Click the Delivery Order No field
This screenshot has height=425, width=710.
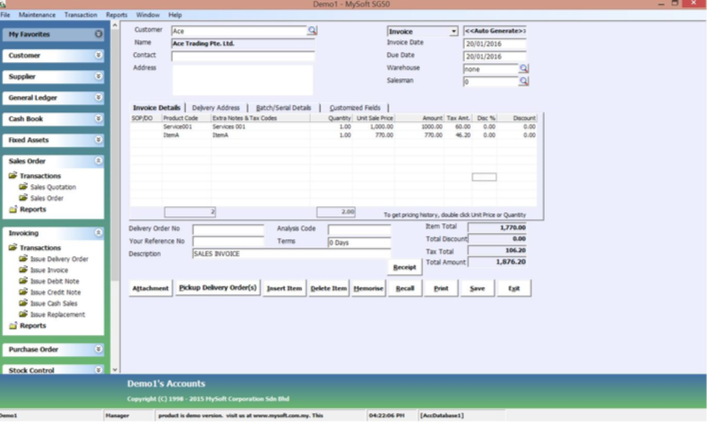228,229
